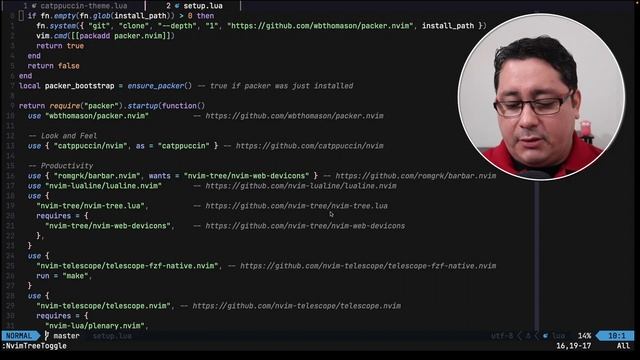This screenshot has width=640, height=360.
Task: Click the 10:1 cursor location segment
Action: [616, 336]
